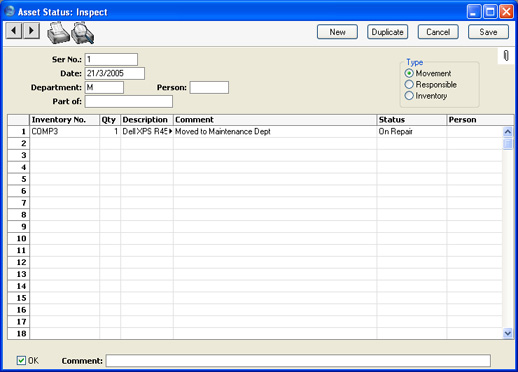Open print preview magnifier icon
Viewport: 518px width, 372px height.
(x=83, y=33)
